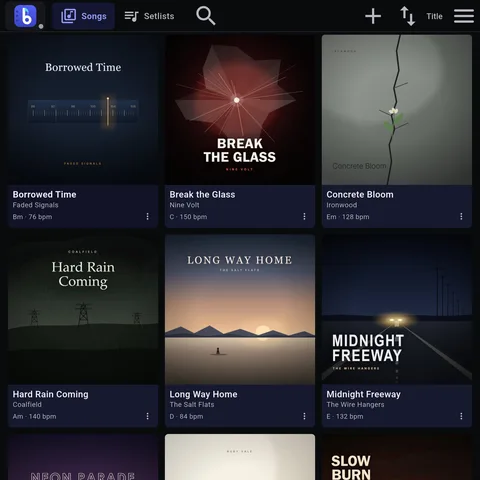Screen dimensions: 480x480
Task: Select the Borrowed Time song title
Action: (44, 194)
